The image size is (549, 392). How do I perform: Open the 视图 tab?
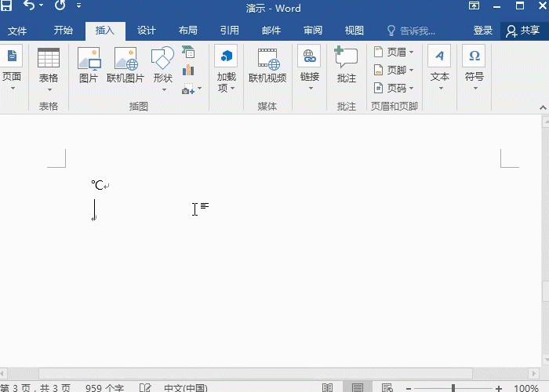click(354, 31)
